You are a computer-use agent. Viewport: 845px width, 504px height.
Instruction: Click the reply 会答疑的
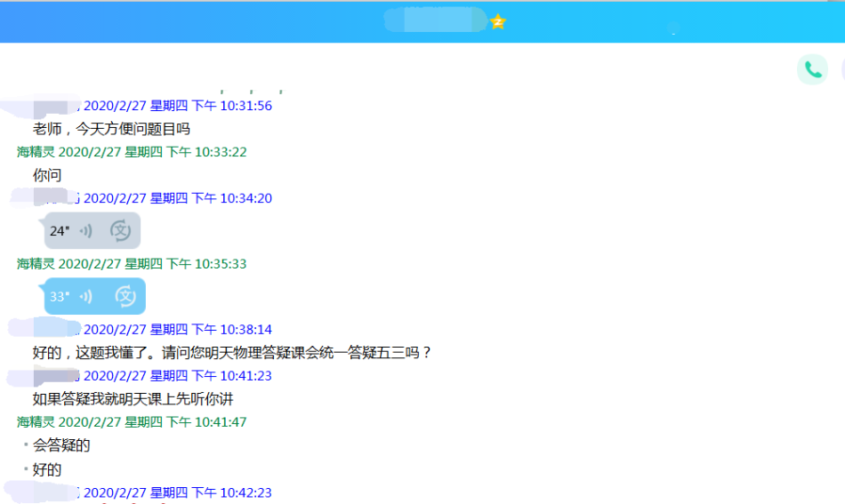(x=61, y=445)
